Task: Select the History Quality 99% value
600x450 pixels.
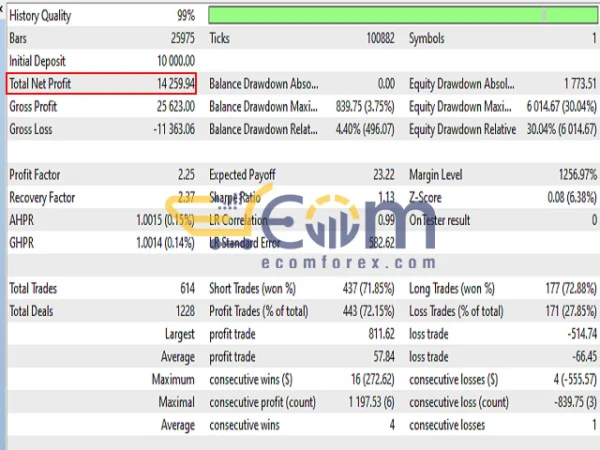Action: [182, 16]
